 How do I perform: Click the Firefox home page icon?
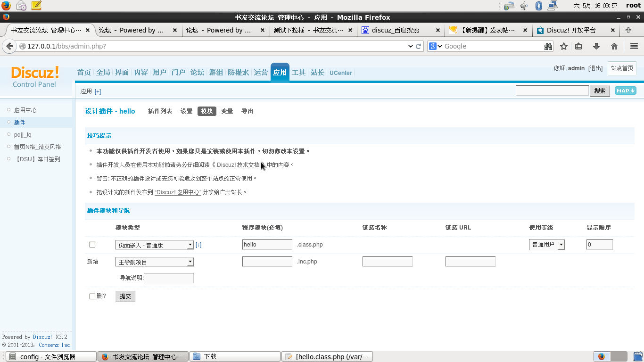point(615,46)
